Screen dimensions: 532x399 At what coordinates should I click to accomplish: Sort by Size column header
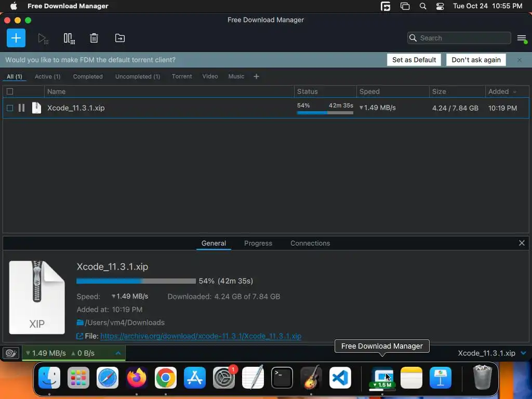coord(457,91)
